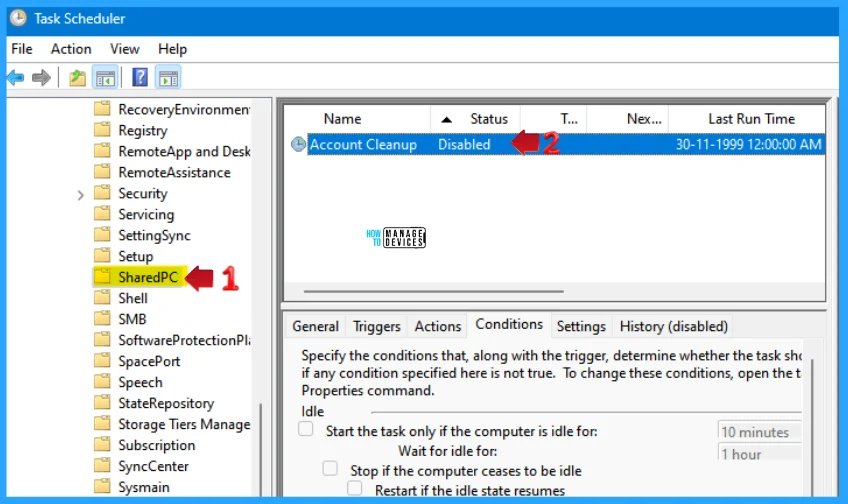848x504 pixels.
Task: Click the Shell folder icon
Action: point(102,298)
